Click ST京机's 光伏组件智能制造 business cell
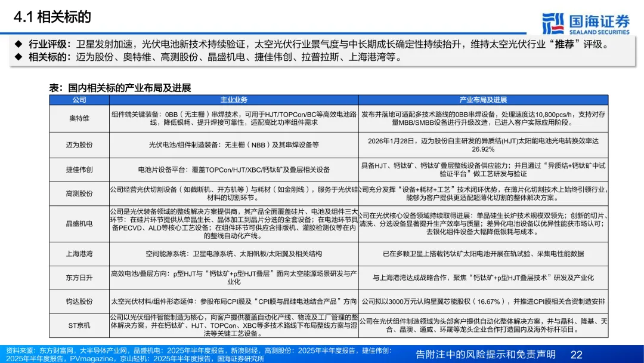Viewport: 644px width, 363px height. pyautogui.click(x=234, y=325)
